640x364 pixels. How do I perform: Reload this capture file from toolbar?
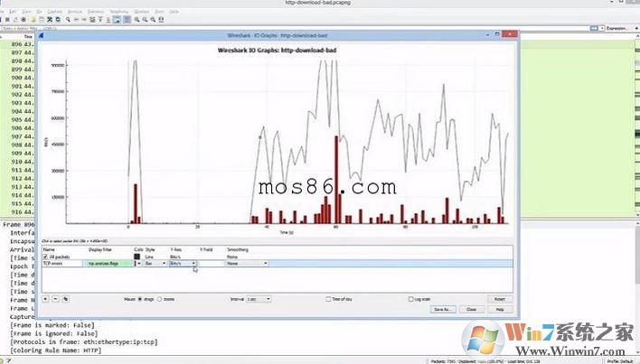coord(58,20)
